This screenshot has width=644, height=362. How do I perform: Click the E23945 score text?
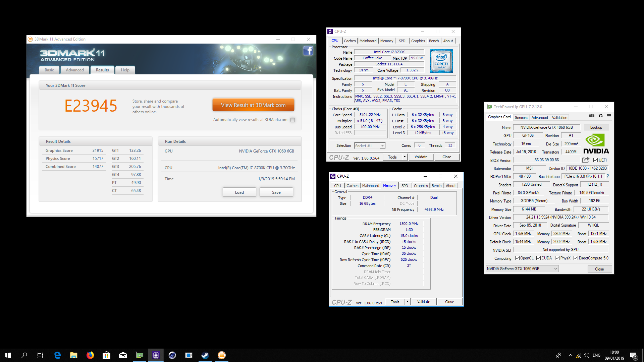tap(91, 106)
